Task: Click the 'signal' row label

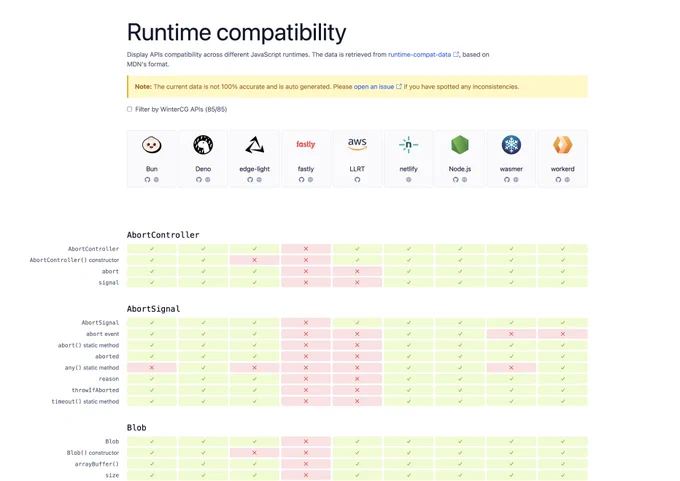Action: point(108,283)
